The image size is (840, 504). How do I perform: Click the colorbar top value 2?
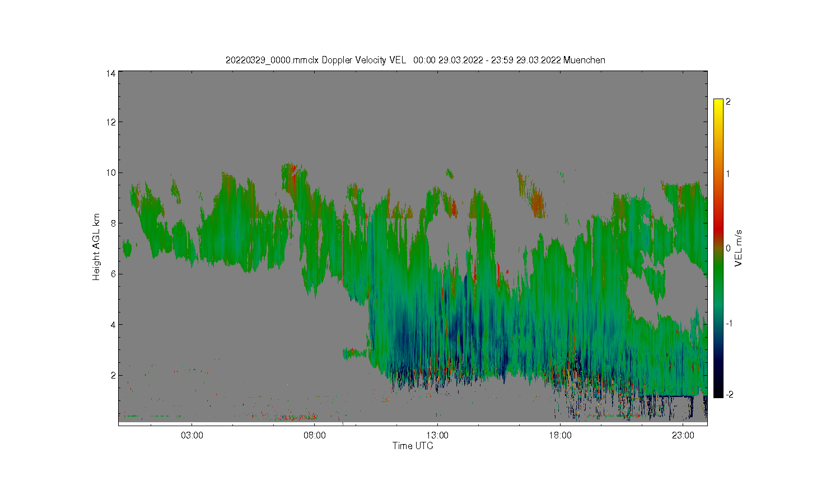(x=728, y=102)
